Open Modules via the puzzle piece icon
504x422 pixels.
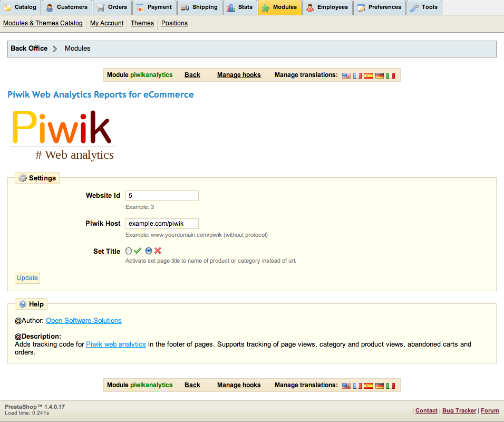[x=267, y=7]
